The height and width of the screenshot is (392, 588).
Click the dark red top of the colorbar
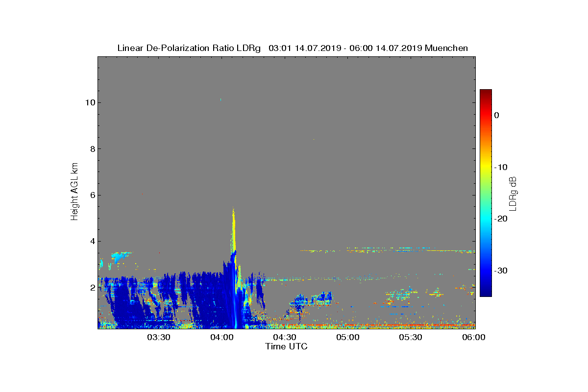click(486, 93)
